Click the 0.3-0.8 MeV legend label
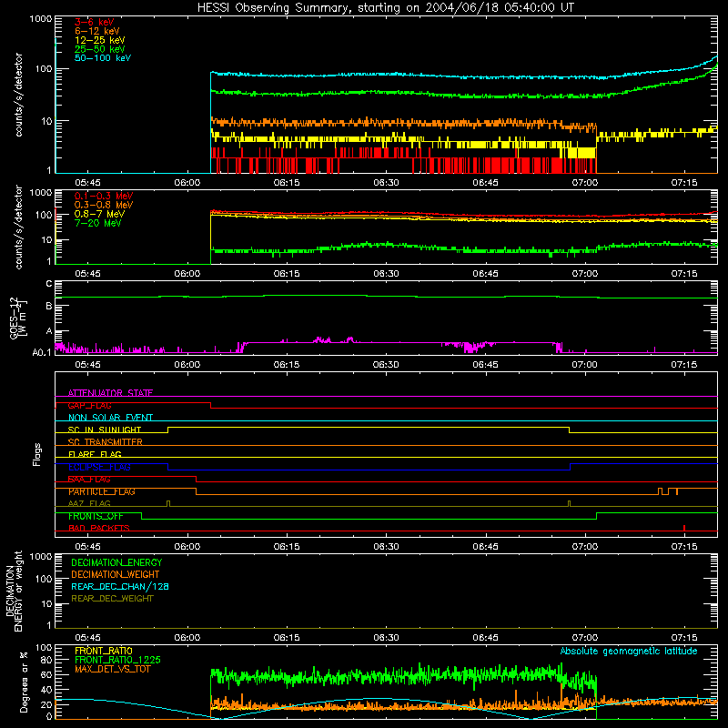The width and height of the screenshot is (728, 728). pyautogui.click(x=104, y=205)
